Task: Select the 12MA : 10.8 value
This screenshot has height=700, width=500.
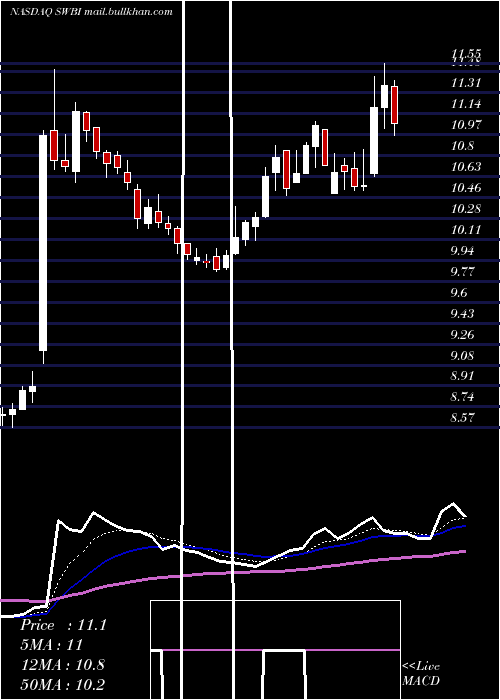Action: [62, 664]
